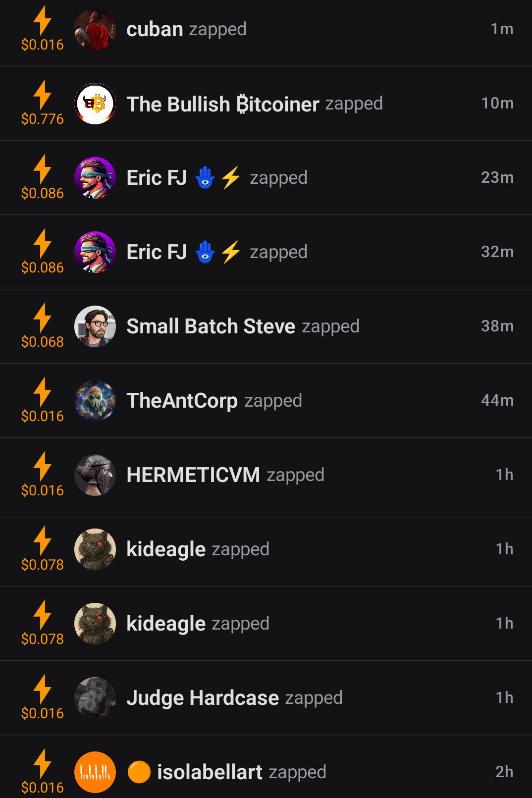532x798 pixels.
Task: Tap the zap icon beside HERMETICVM
Action: (43, 466)
